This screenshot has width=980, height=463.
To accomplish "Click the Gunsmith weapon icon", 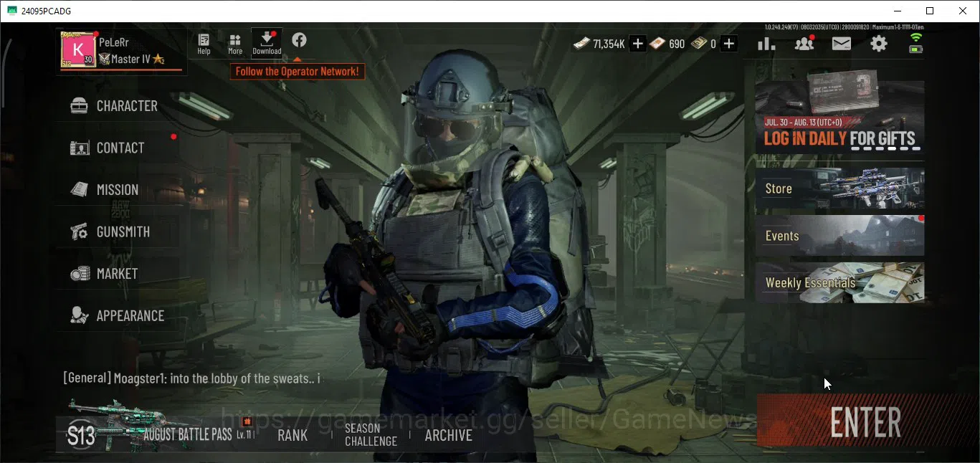I will point(79,232).
